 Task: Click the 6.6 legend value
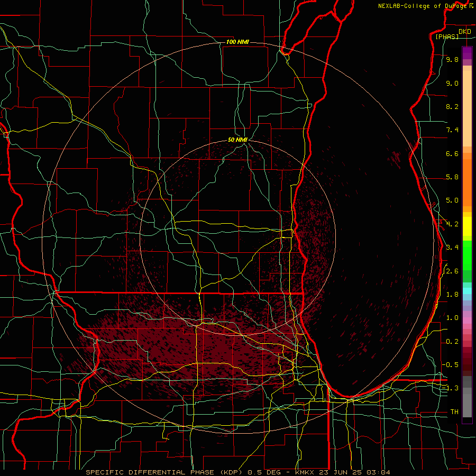click(x=452, y=153)
